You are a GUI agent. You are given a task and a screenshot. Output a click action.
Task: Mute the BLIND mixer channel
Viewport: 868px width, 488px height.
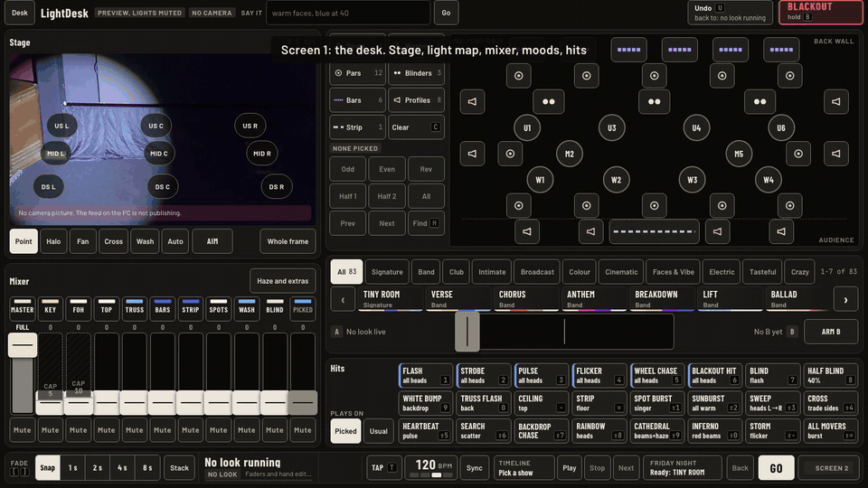pyautogui.click(x=275, y=430)
